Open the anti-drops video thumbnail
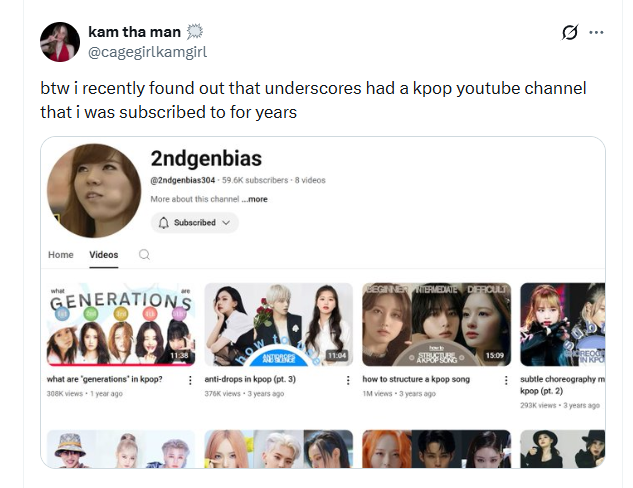This screenshot has height=488, width=633. coord(279,325)
